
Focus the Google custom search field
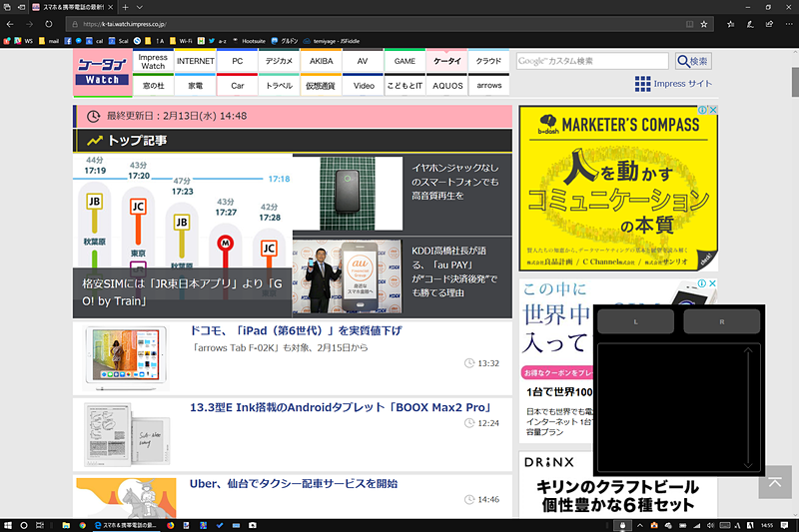click(x=592, y=61)
